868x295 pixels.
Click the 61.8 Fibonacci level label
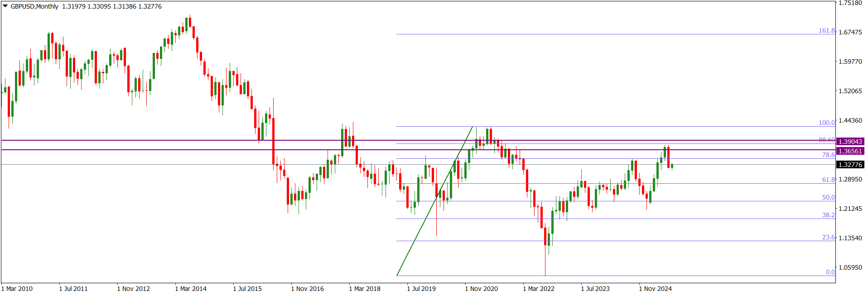point(828,180)
